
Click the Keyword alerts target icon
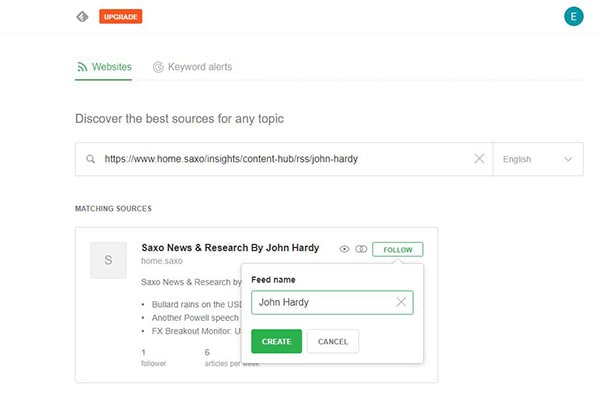click(158, 67)
